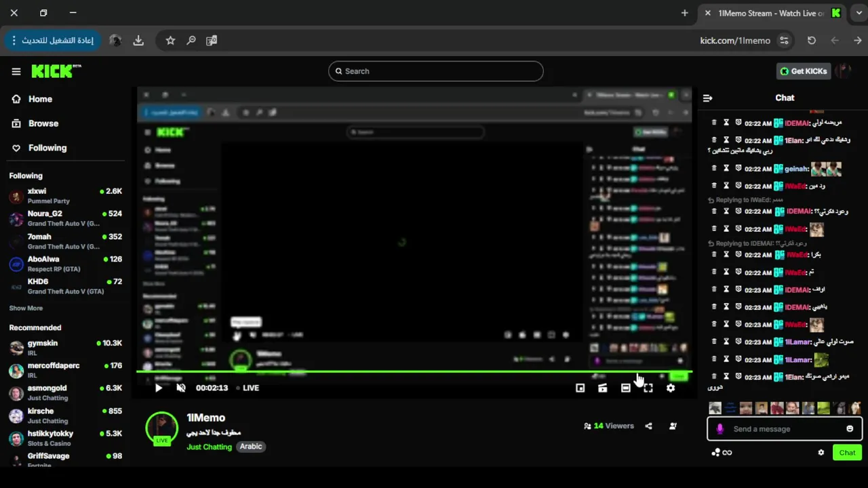Open chat settings gear

coord(821,453)
